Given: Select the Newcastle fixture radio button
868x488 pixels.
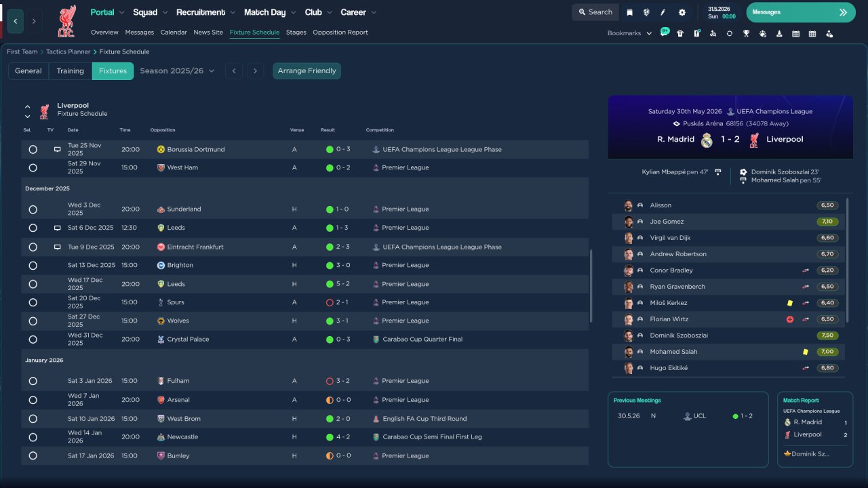Looking at the screenshot, I should pos(33,437).
